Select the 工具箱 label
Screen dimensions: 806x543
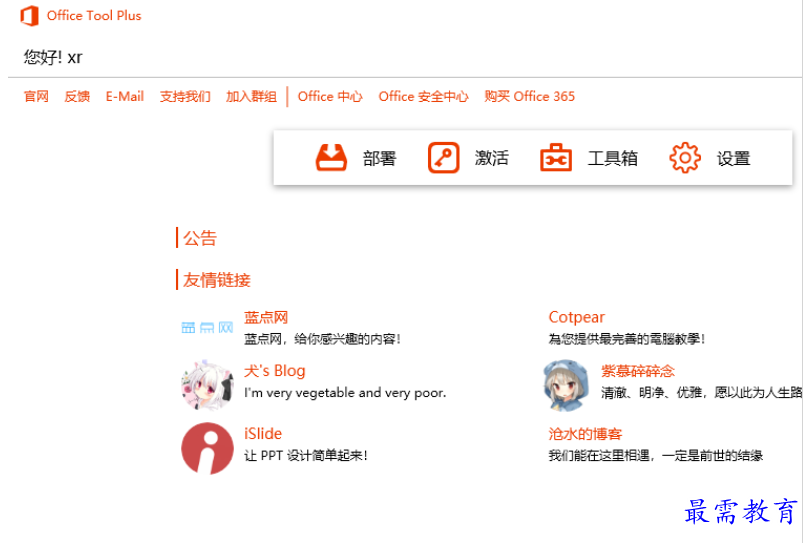click(613, 158)
